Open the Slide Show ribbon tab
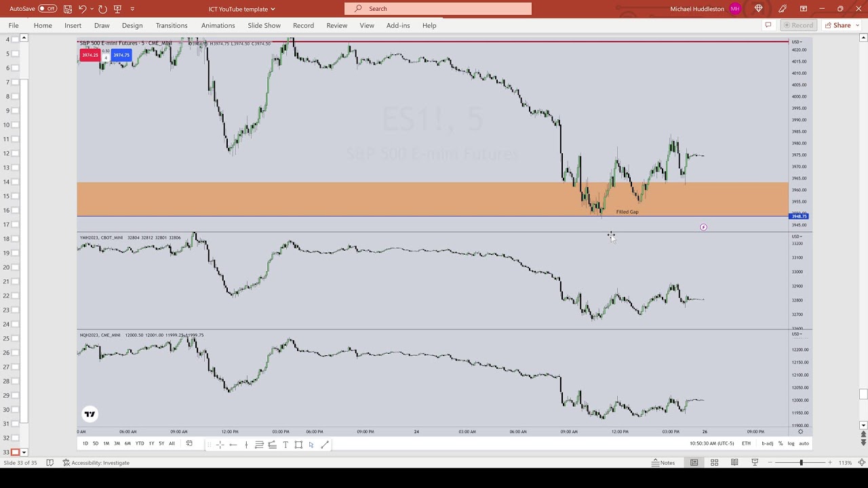868x488 pixels. click(264, 25)
